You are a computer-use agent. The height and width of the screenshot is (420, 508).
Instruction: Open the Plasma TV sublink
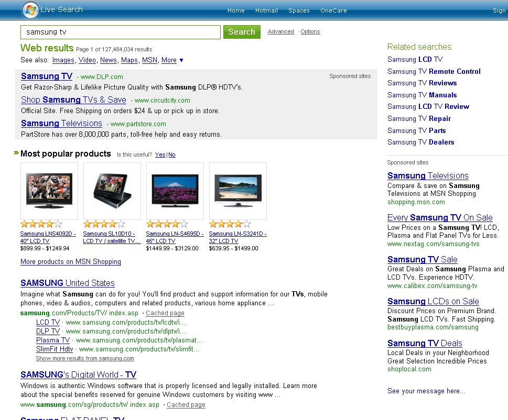[x=53, y=340]
